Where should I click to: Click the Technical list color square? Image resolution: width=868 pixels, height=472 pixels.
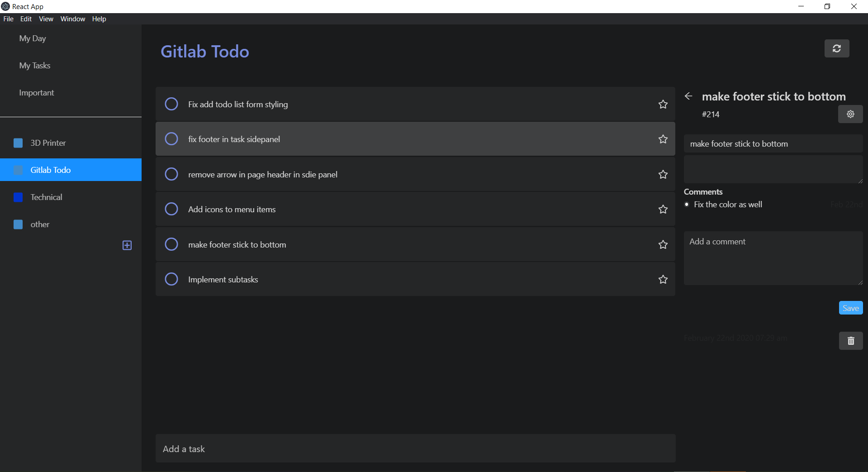tap(18, 197)
